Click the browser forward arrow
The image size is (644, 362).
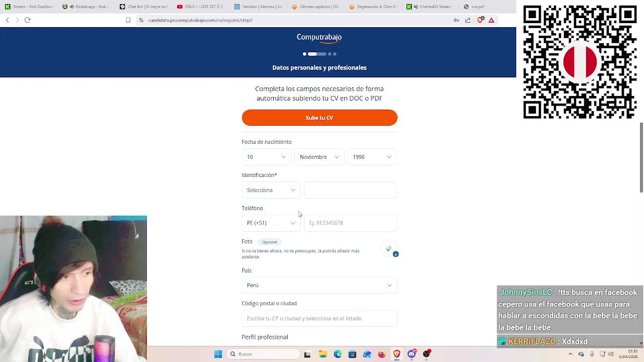click(x=17, y=20)
